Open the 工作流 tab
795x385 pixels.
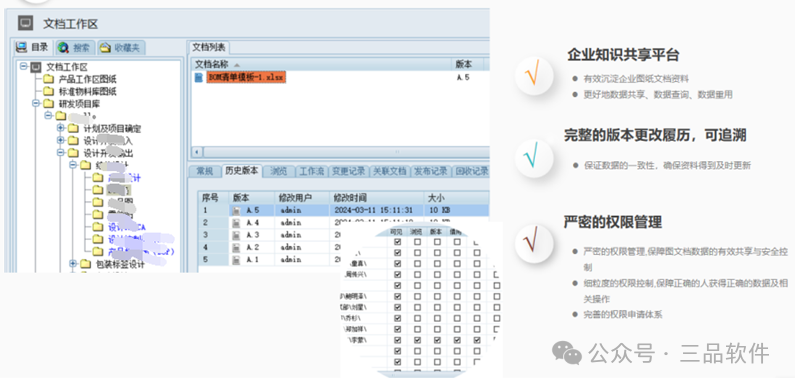click(311, 171)
